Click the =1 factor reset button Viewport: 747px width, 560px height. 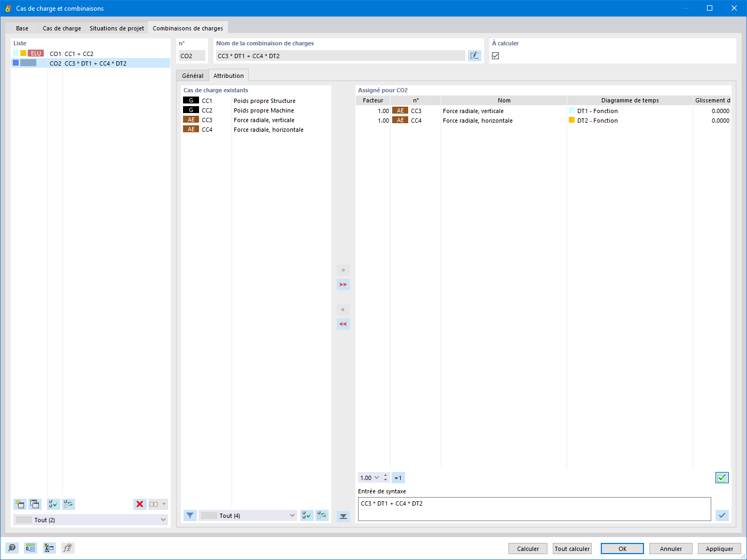[398, 478]
